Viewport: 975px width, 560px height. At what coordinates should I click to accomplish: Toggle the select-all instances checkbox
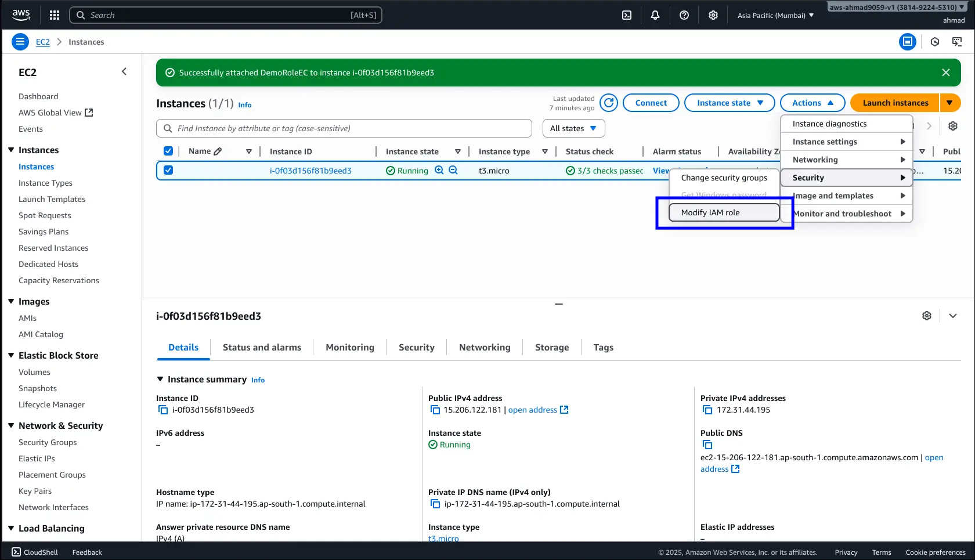pos(168,151)
